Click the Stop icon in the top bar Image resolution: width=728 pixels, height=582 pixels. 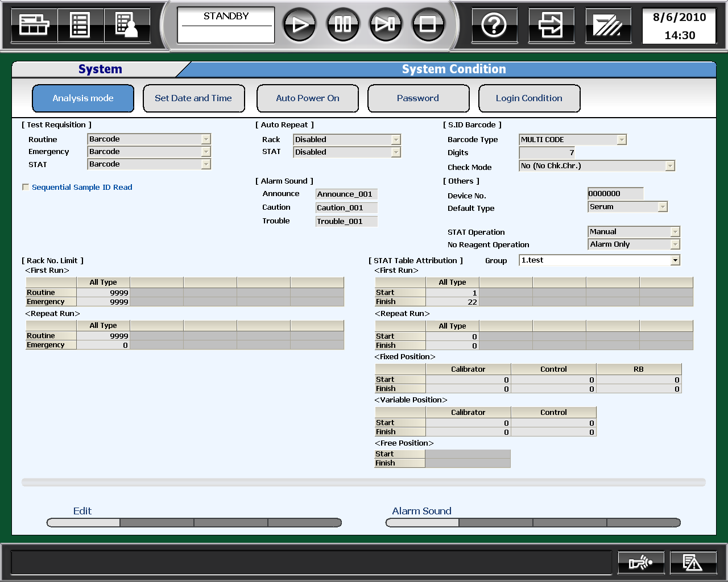[x=428, y=24]
